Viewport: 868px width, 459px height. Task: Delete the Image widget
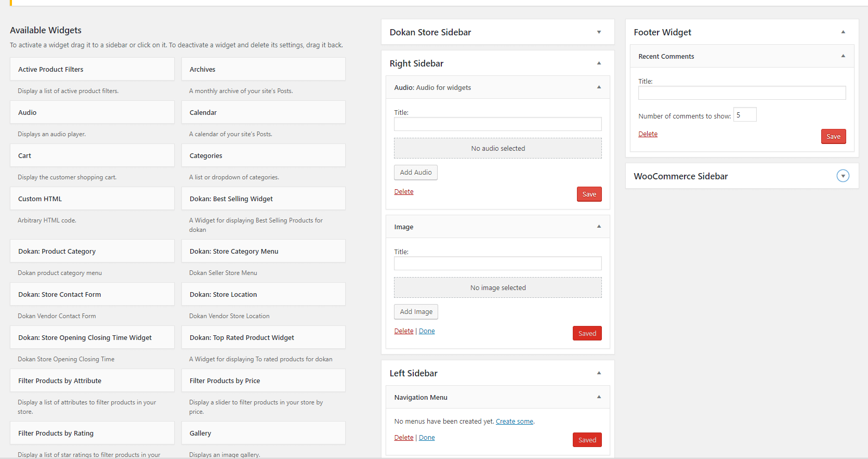click(x=404, y=331)
